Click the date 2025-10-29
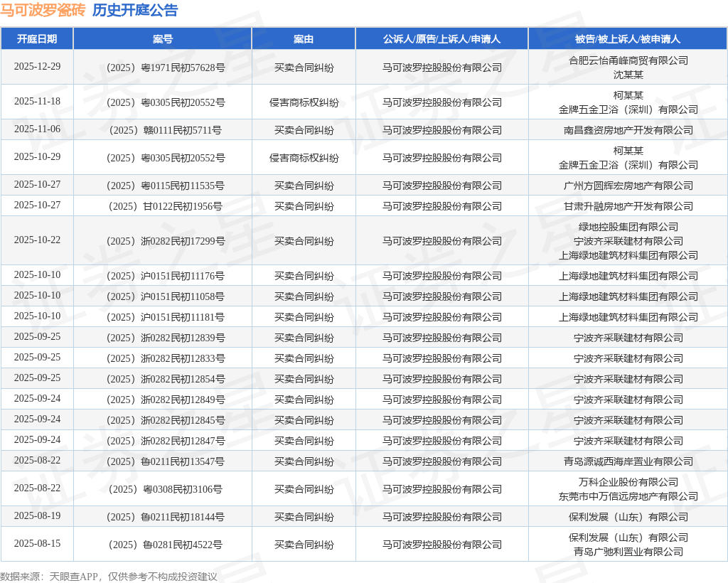 point(37,157)
